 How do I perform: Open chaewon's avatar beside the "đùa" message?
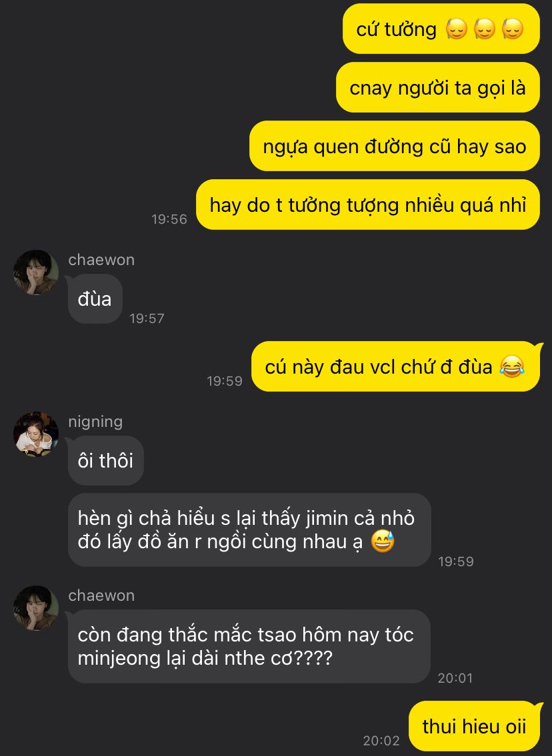pyautogui.click(x=36, y=272)
